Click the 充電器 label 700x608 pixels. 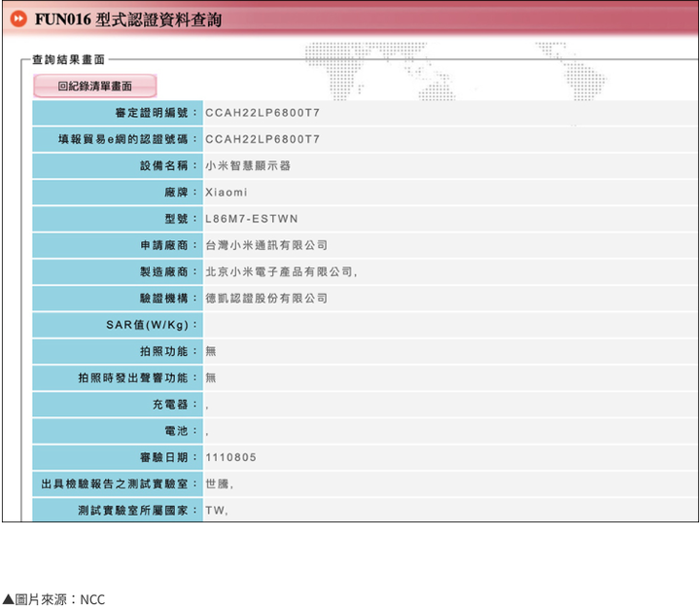pyautogui.click(x=175, y=405)
